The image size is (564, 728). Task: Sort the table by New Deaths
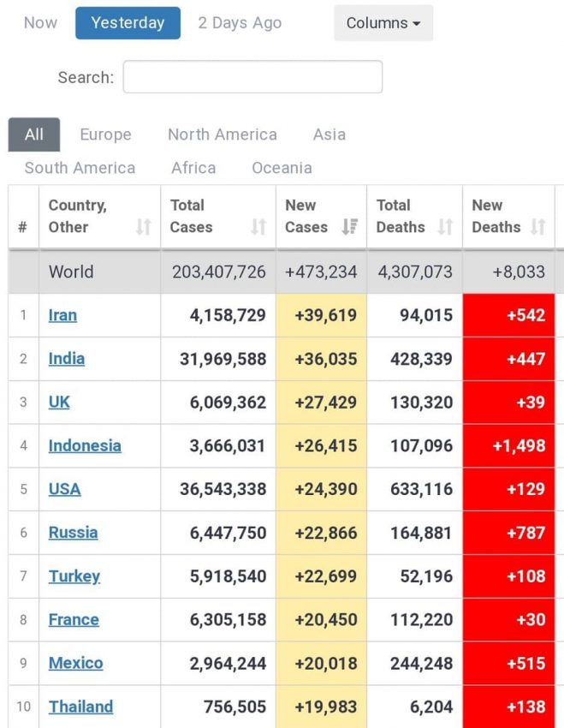539,227
